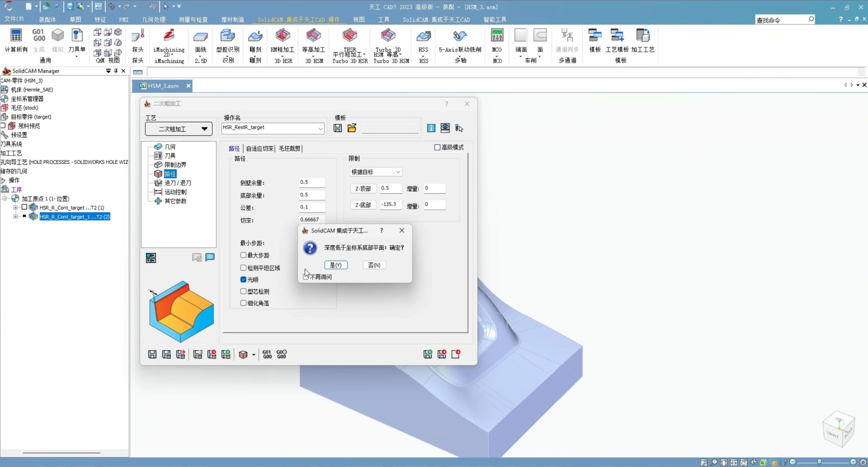Click the parameter grid icon below tree
Image resolution: width=868 pixels, height=467 pixels.
click(x=151, y=258)
